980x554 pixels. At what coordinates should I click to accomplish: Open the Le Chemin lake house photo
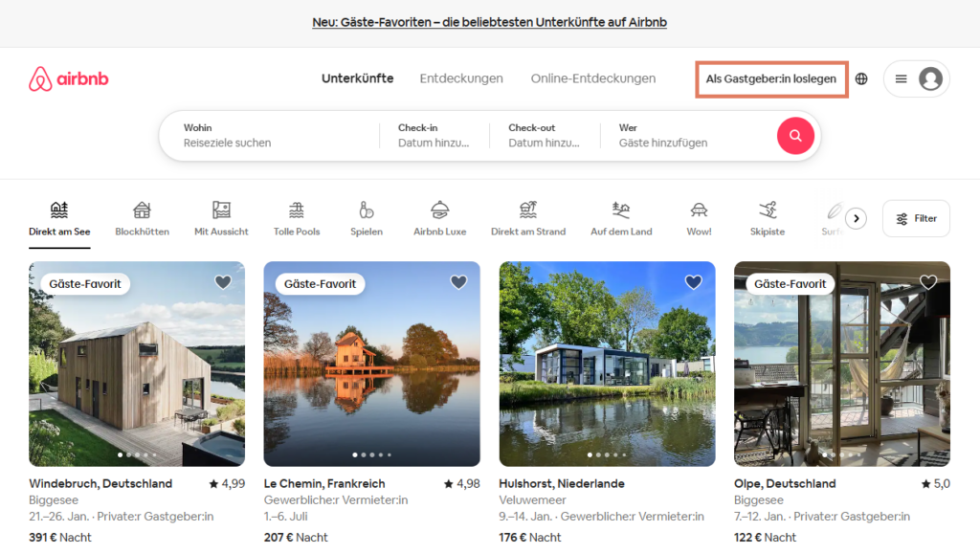click(372, 364)
